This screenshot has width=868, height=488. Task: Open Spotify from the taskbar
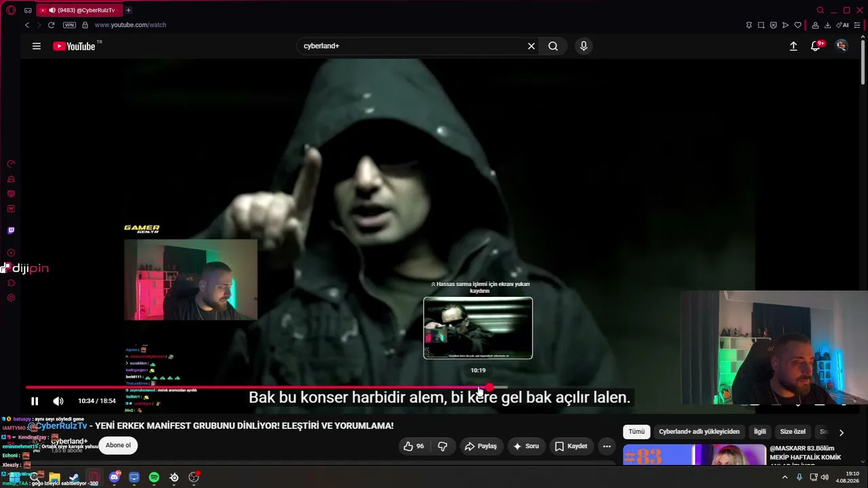154,478
